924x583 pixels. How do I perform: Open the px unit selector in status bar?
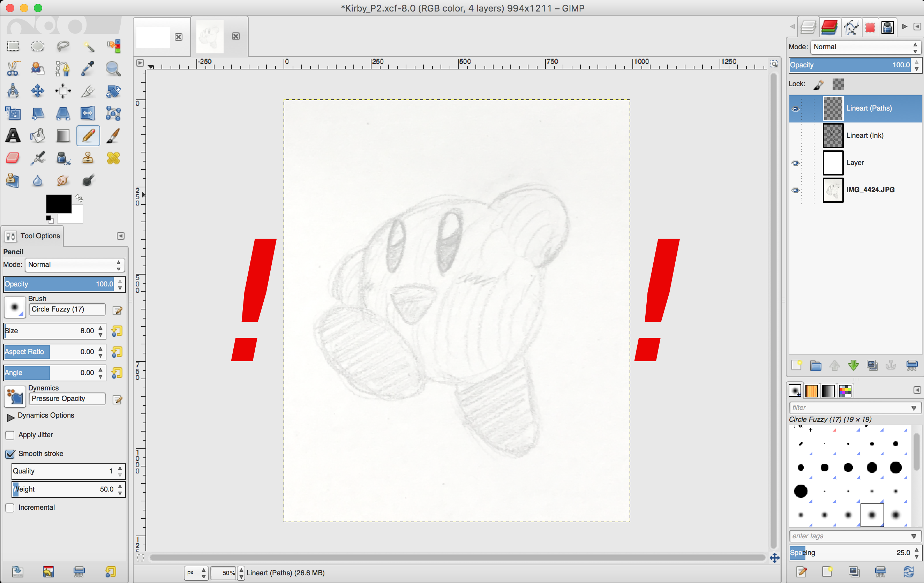(x=196, y=573)
